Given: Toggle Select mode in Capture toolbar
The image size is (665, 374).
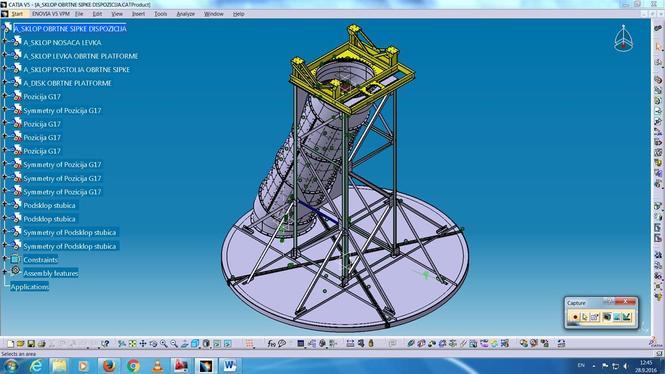Looking at the screenshot, I should tap(585, 317).
